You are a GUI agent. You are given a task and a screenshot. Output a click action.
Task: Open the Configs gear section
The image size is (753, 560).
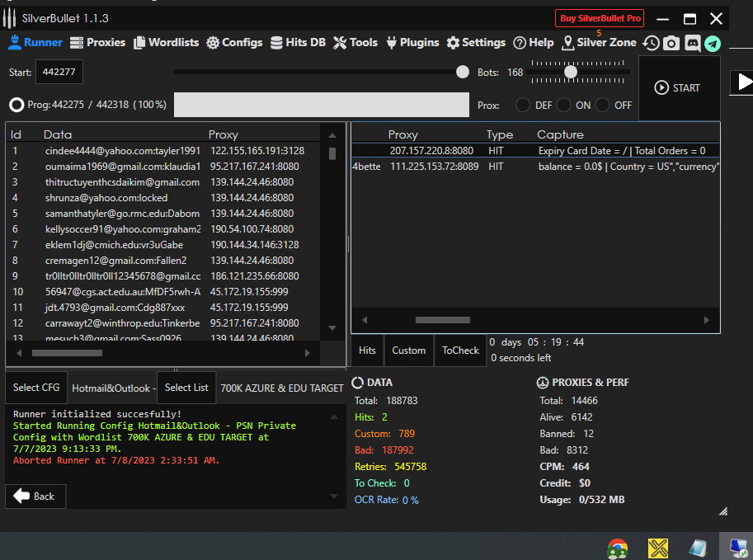234,43
